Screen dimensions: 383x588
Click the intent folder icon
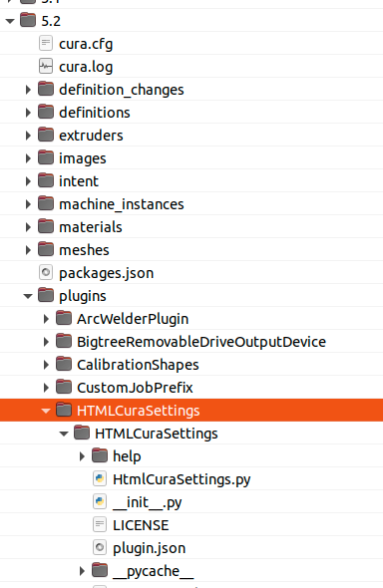(46, 180)
